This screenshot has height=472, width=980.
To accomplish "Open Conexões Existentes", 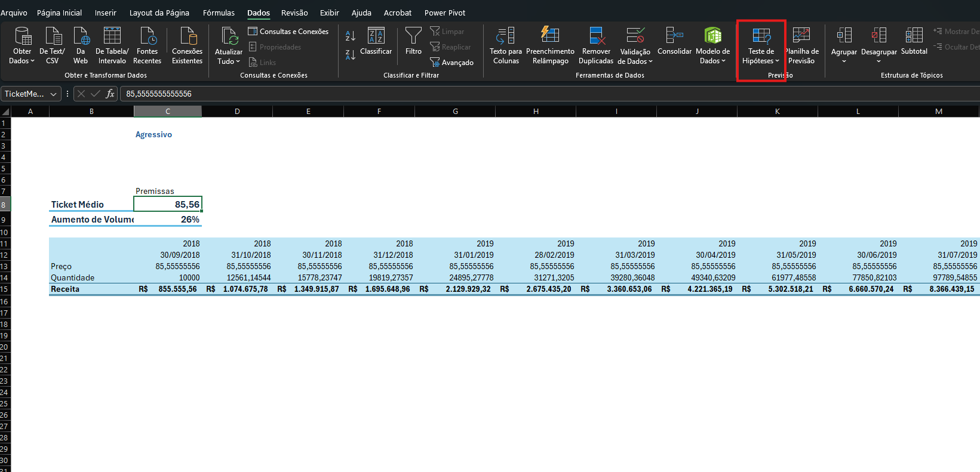I will (x=188, y=45).
